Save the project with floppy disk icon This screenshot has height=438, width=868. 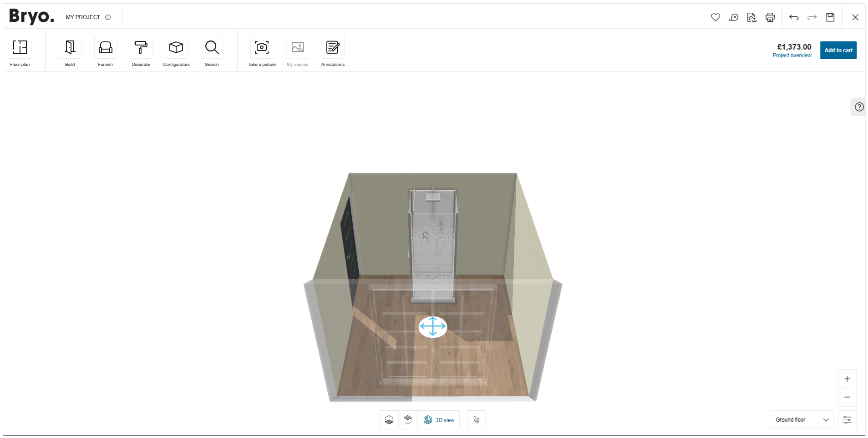(x=830, y=17)
